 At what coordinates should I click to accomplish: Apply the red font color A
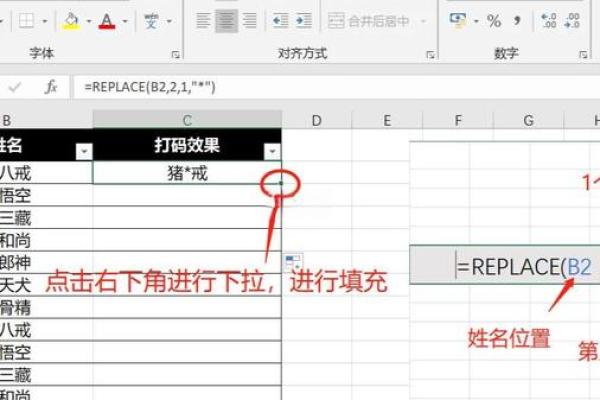pyautogui.click(x=107, y=21)
